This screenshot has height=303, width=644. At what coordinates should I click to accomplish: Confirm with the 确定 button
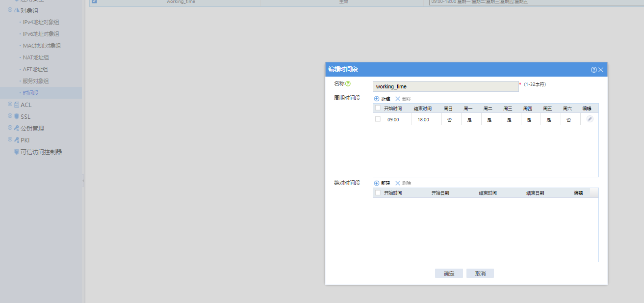click(449, 274)
